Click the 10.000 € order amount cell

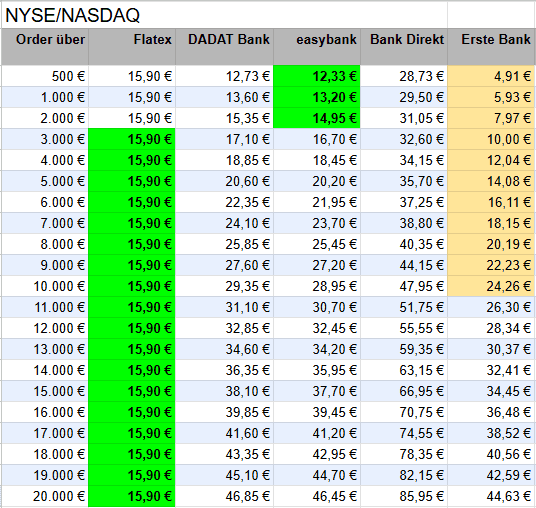click(x=45, y=286)
